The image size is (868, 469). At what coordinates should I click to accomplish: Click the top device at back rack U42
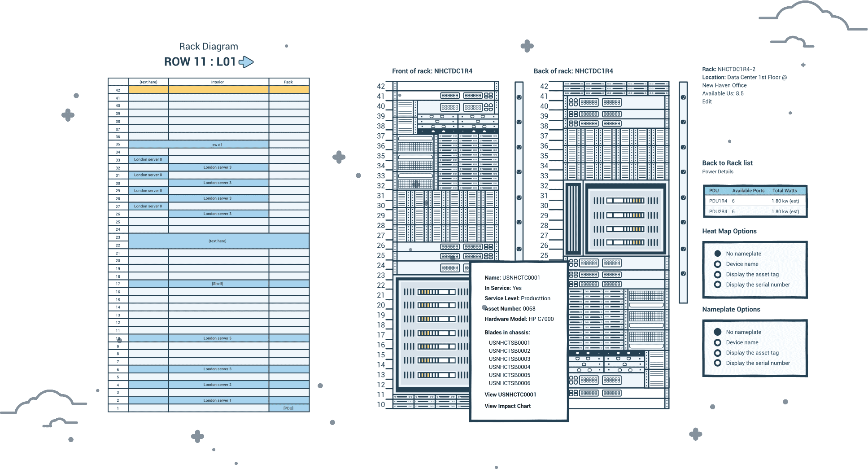click(616, 83)
